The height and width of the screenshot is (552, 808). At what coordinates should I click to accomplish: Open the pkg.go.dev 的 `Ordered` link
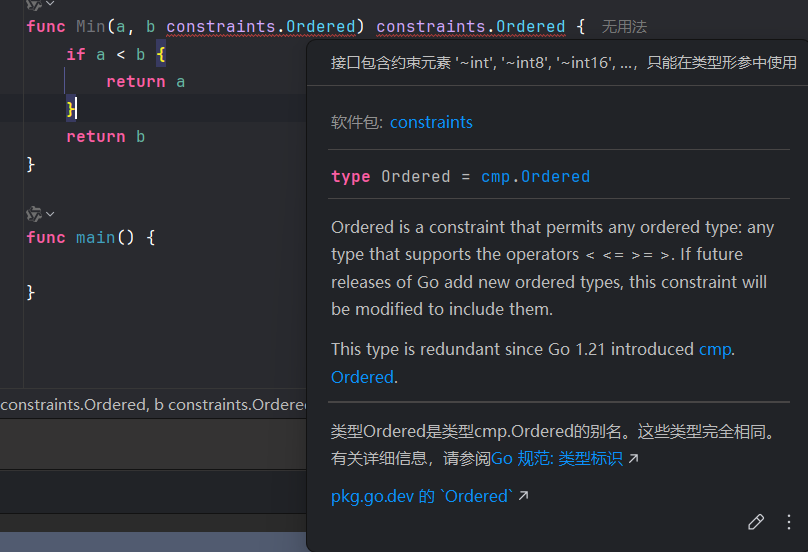(422, 496)
